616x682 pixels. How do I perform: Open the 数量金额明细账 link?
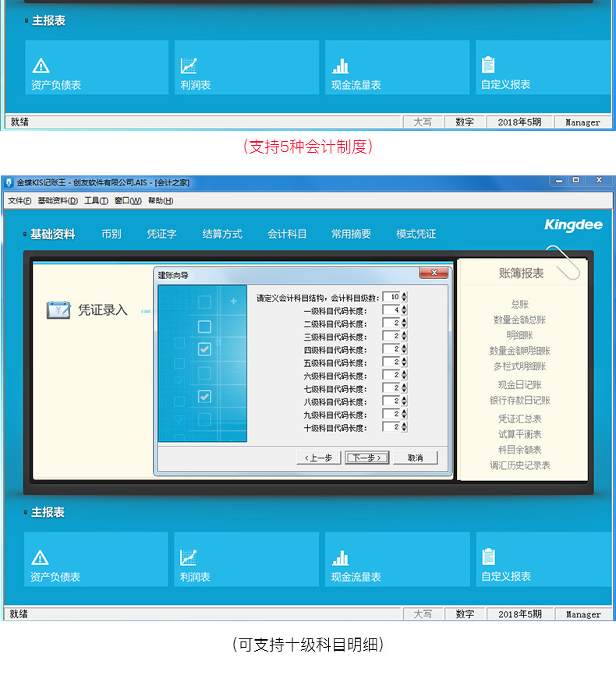tap(520, 351)
